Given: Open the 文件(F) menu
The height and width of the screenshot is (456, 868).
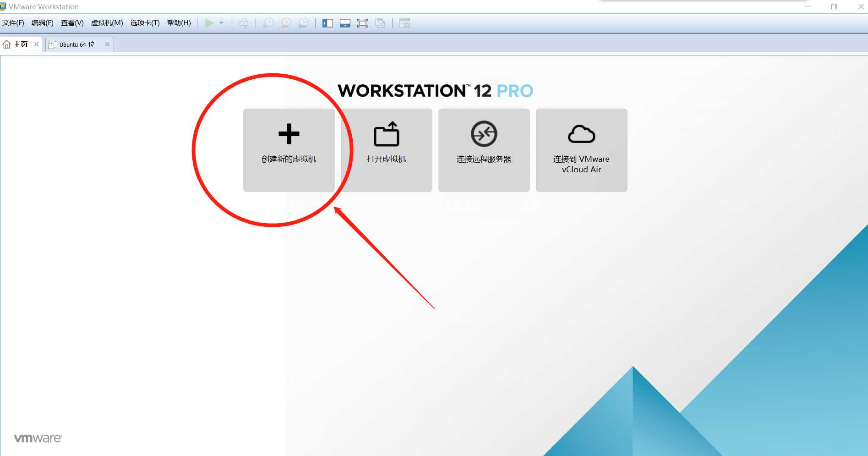Looking at the screenshot, I should point(13,23).
